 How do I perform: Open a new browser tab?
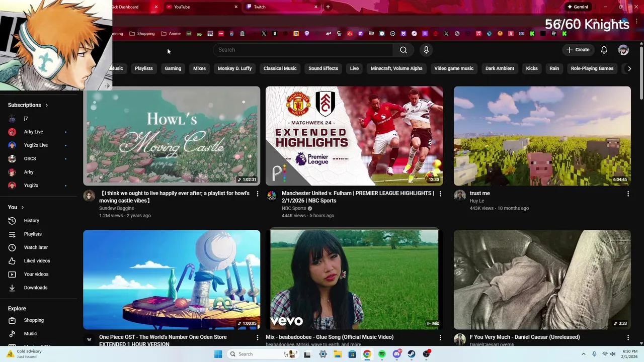[x=328, y=7]
